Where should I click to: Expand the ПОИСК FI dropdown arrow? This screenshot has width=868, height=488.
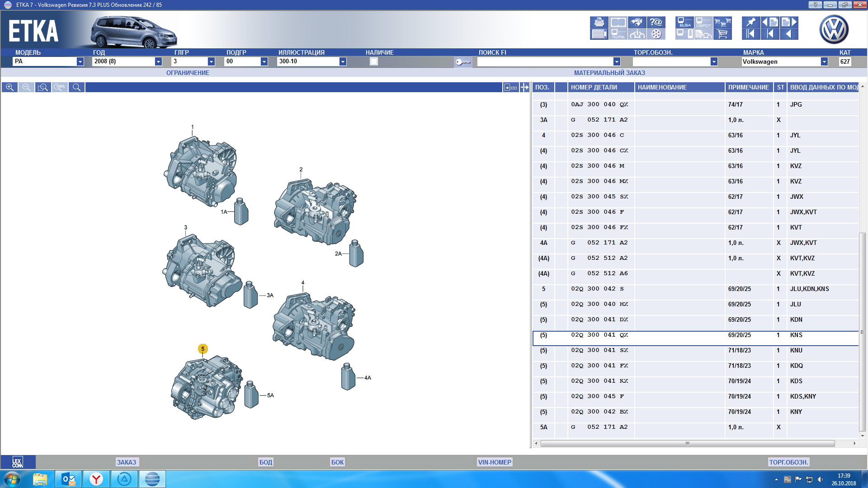click(x=617, y=61)
